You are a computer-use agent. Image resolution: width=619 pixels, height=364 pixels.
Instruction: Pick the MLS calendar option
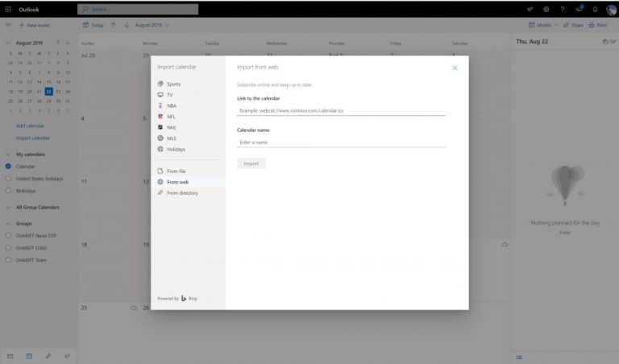167,138
